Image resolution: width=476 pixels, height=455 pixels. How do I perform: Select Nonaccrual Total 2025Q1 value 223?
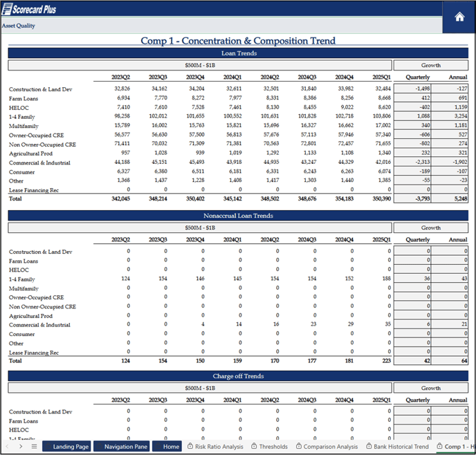[387, 361]
